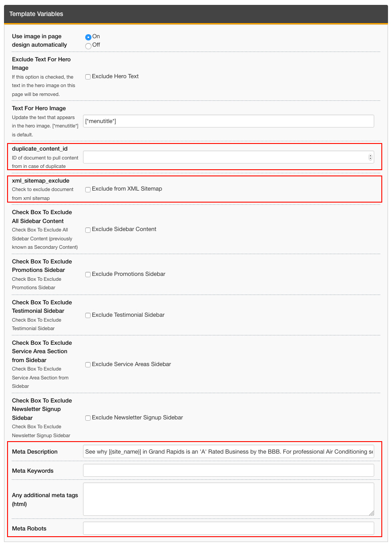Click into the Meta Description field
392x546 pixels.
(x=228, y=451)
